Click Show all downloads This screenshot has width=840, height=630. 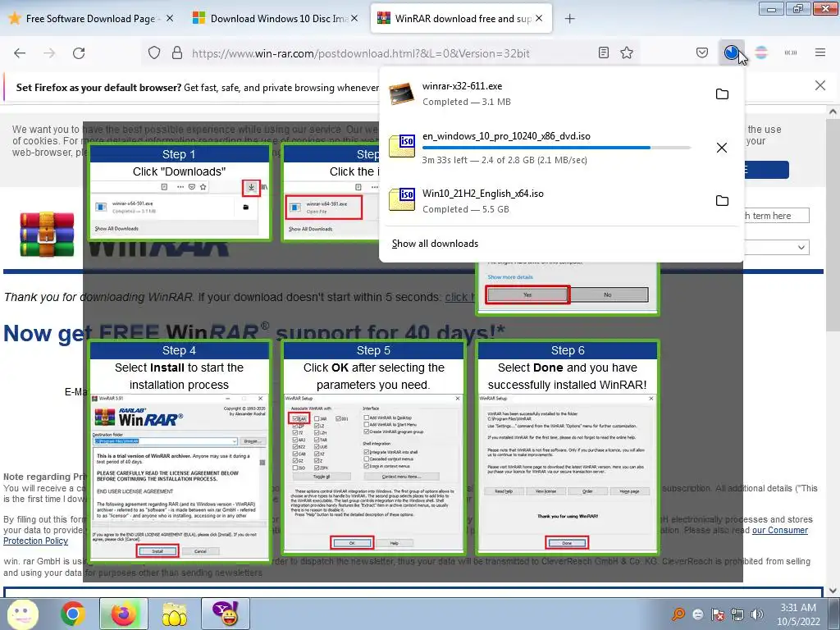[x=435, y=244]
